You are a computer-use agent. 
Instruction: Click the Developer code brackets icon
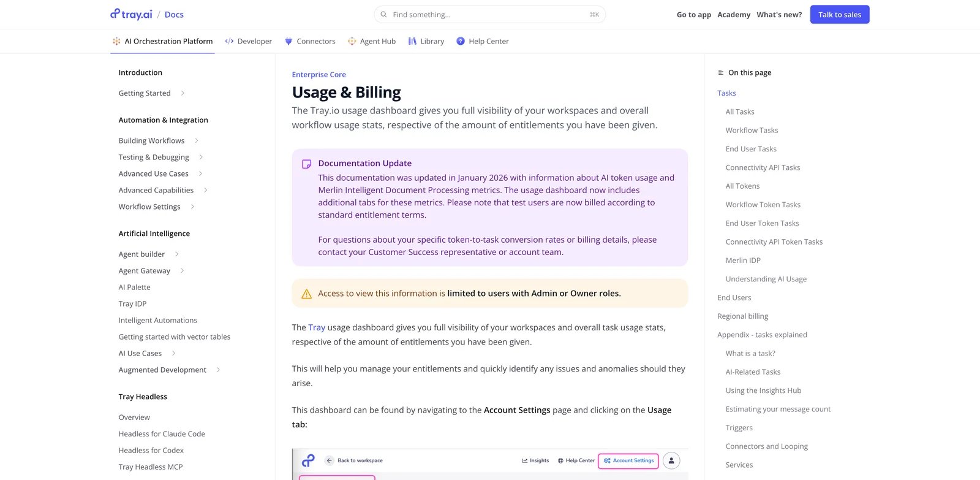coord(229,41)
